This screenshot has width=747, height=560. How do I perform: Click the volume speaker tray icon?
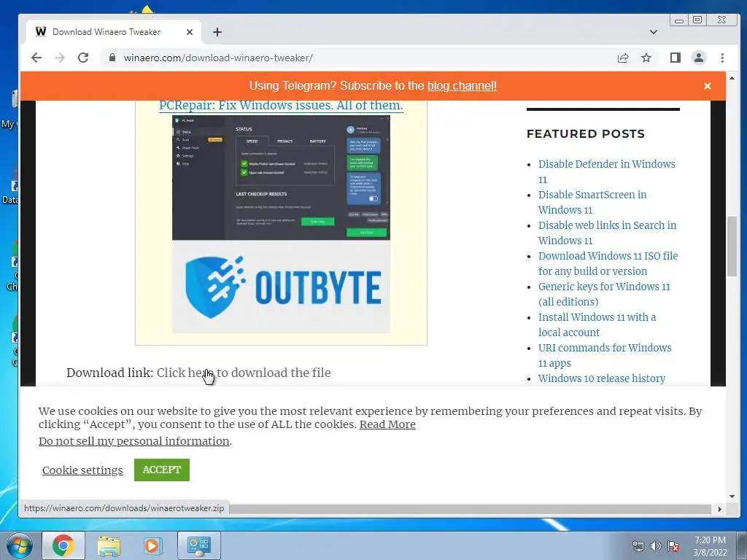[656, 546]
